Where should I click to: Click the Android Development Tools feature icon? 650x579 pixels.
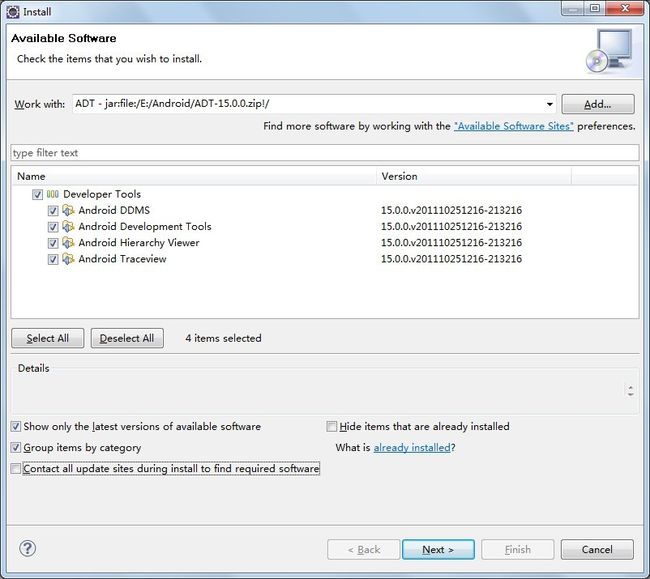click(x=68, y=227)
